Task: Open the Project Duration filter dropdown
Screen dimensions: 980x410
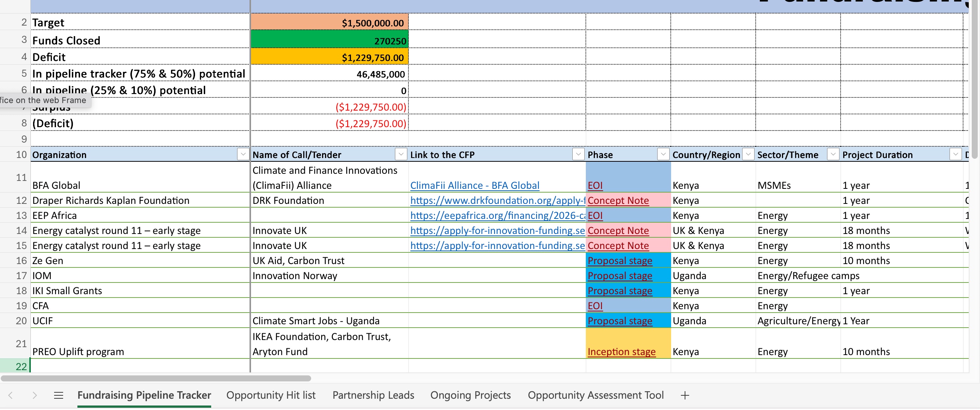Action: (956, 154)
